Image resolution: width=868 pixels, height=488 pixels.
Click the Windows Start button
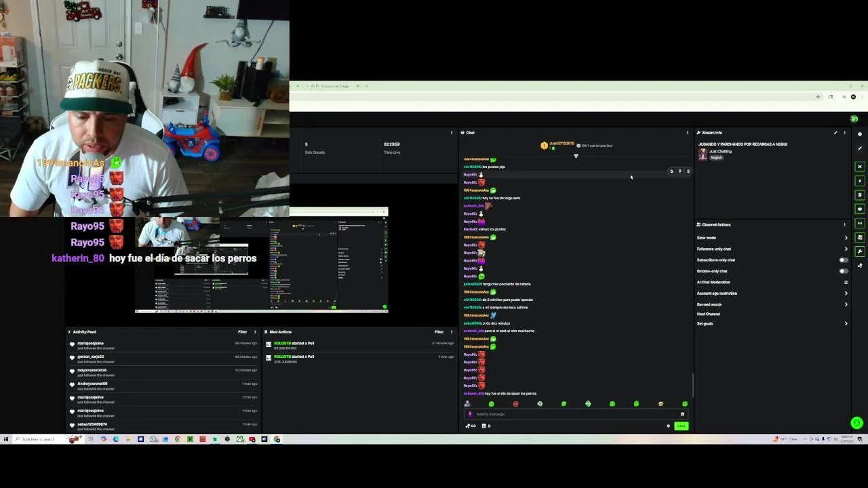pos(6,439)
